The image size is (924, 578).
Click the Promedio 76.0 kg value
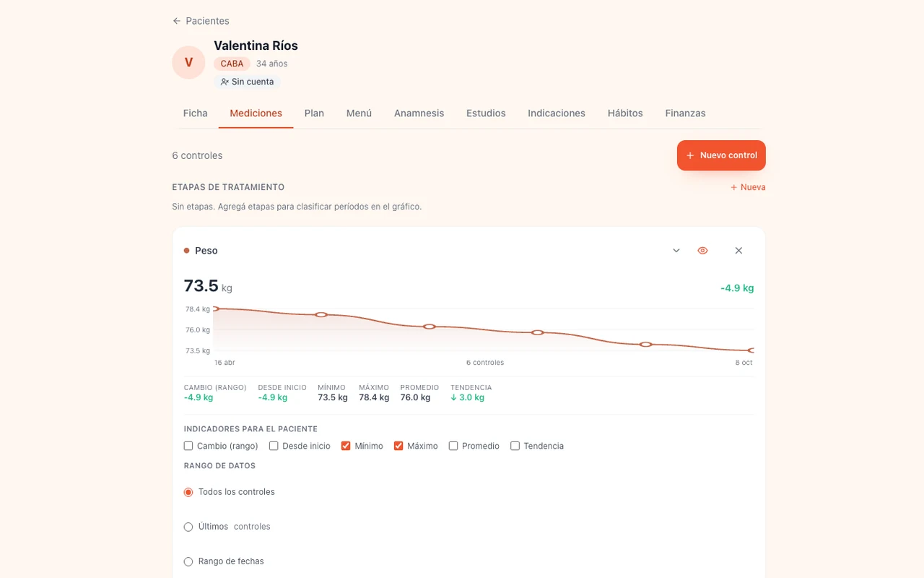click(415, 397)
